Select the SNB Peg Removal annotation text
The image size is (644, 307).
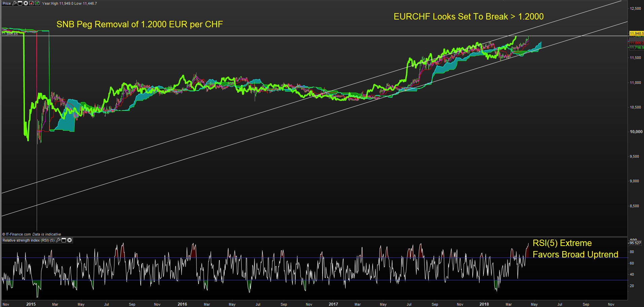tap(140, 24)
